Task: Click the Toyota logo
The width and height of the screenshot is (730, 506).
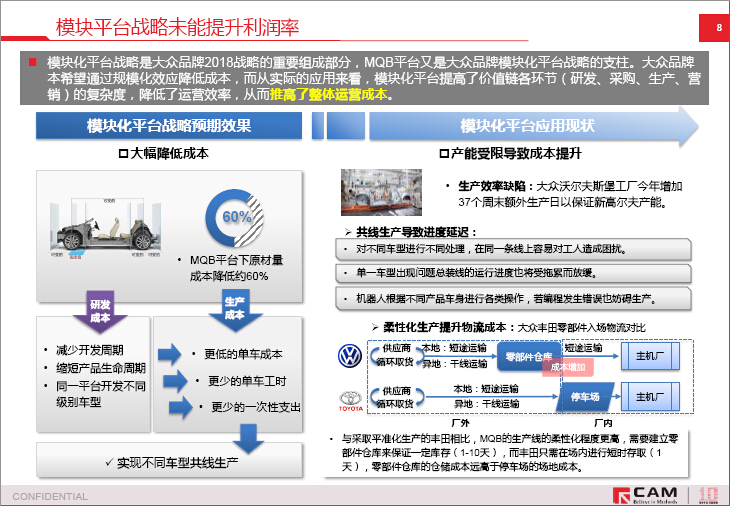Action: tap(351, 401)
